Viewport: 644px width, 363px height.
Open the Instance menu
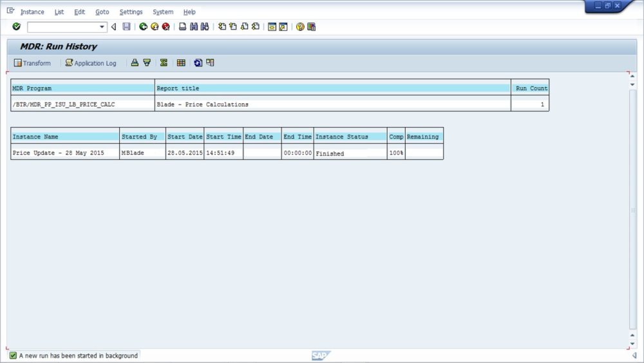(x=32, y=12)
